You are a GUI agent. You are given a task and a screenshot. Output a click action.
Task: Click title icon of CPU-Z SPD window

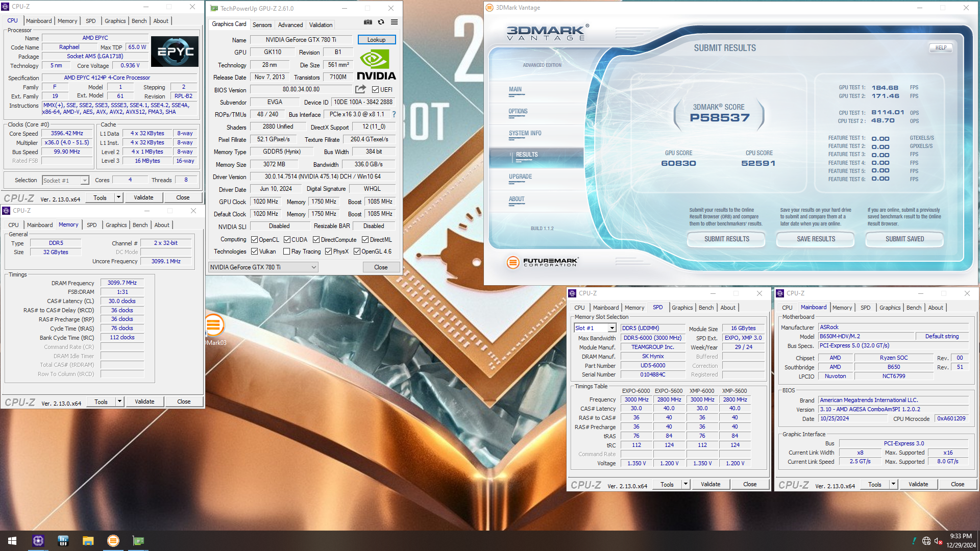click(x=572, y=293)
